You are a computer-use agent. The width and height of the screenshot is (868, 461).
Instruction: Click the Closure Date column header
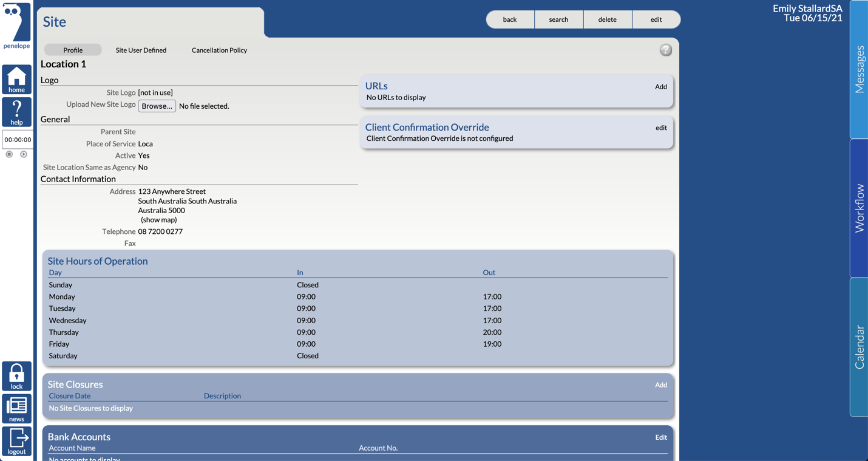click(70, 396)
